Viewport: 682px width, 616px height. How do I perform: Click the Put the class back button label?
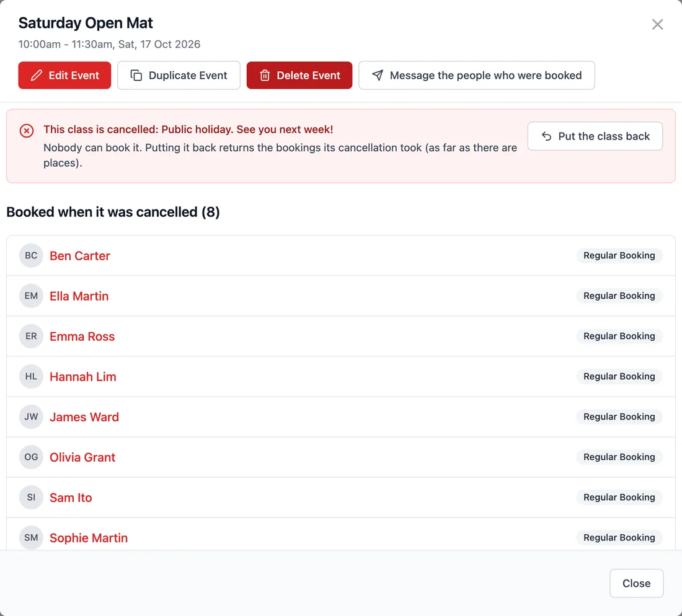(604, 136)
